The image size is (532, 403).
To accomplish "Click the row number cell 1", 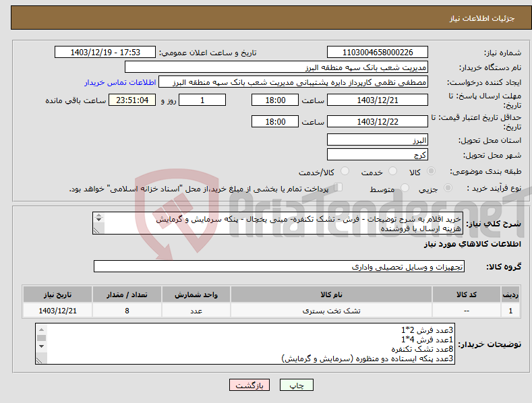I will click(x=510, y=311).
